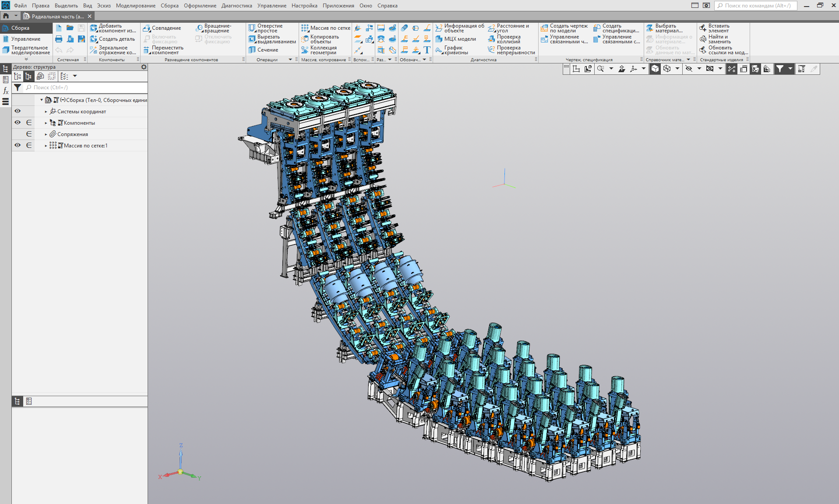Image resolution: width=839 pixels, height=504 pixels.
Task: Switch to Твердотельное моделирование toolset
Action: pyautogui.click(x=26, y=50)
